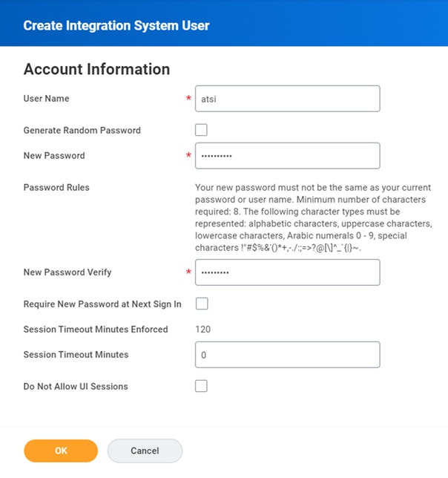Viewport: 448px width, 478px height.
Task: Click the enforced timeout value 120
Action: [x=202, y=329]
